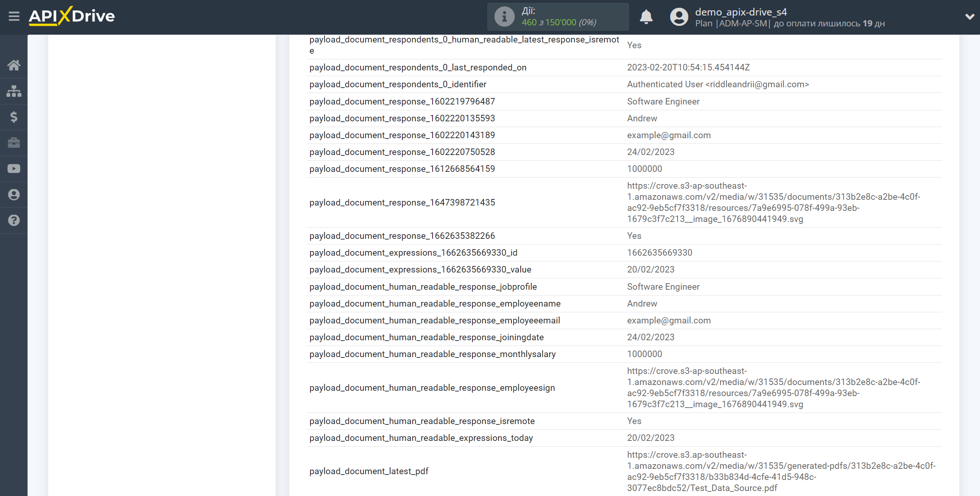Open help question mark icon

click(x=14, y=220)
